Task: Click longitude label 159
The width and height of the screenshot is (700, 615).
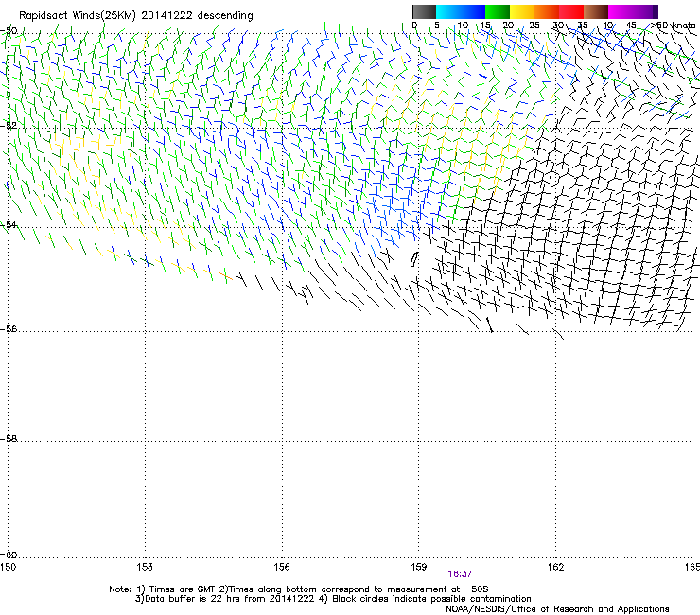Action: 418,567
